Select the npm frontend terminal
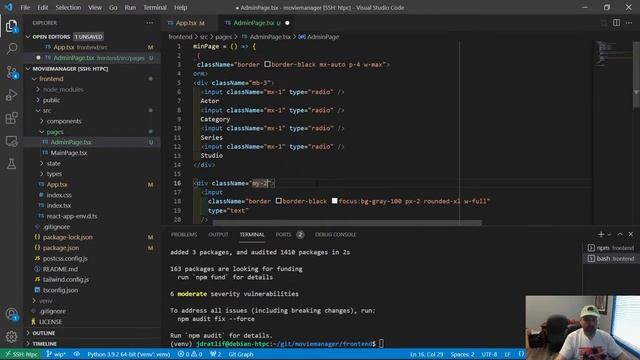Viewport: 640px width, 360px height. tap(611, 248)
